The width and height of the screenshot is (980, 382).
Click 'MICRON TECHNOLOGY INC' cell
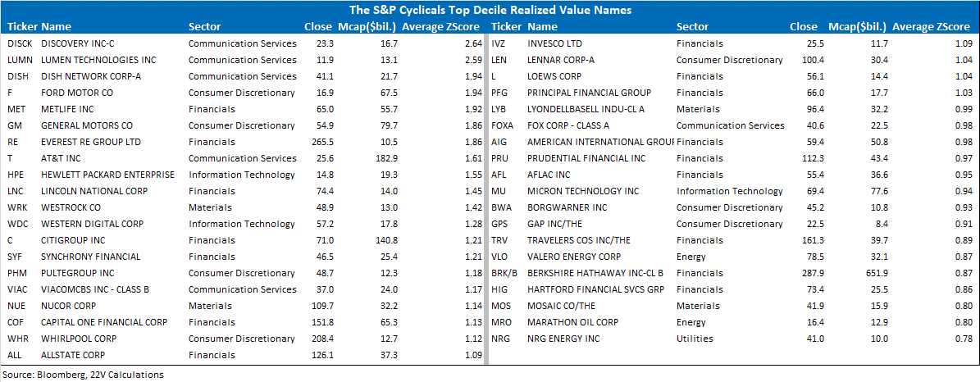point(581,191)
